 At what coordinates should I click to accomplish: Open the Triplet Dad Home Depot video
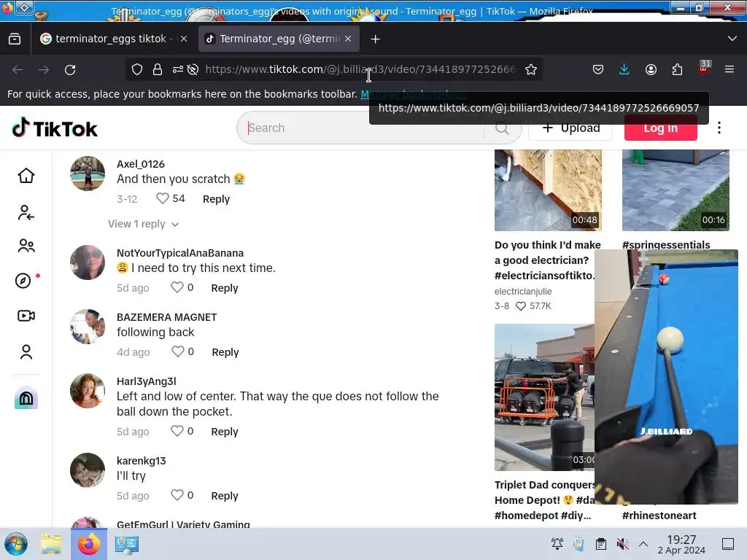click(x=544, y=397)
